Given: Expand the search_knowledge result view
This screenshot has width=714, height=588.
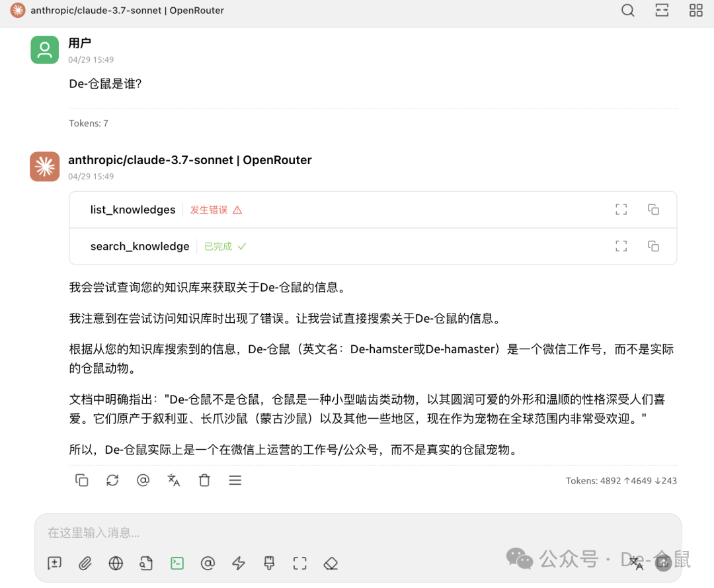Looking at the screenshot, I should tap(621, 245).
